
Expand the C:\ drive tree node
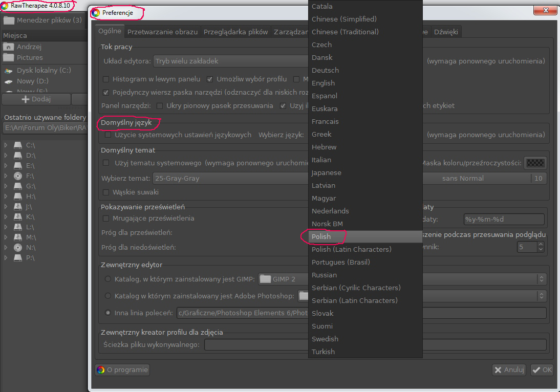[6, 145]
